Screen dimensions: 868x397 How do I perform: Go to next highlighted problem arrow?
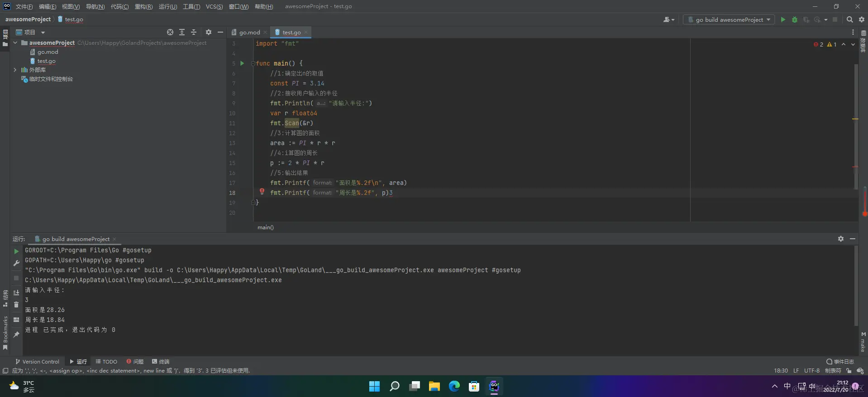click(853, 44)
